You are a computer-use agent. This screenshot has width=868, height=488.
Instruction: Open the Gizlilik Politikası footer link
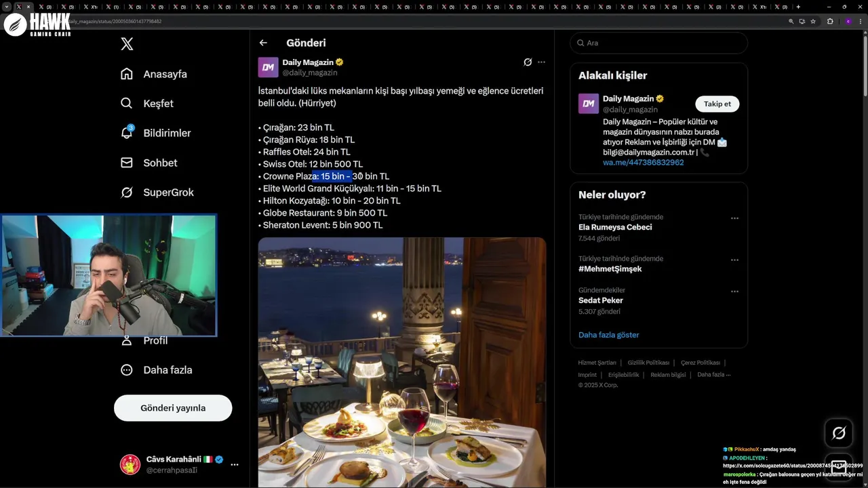(648, 363)
